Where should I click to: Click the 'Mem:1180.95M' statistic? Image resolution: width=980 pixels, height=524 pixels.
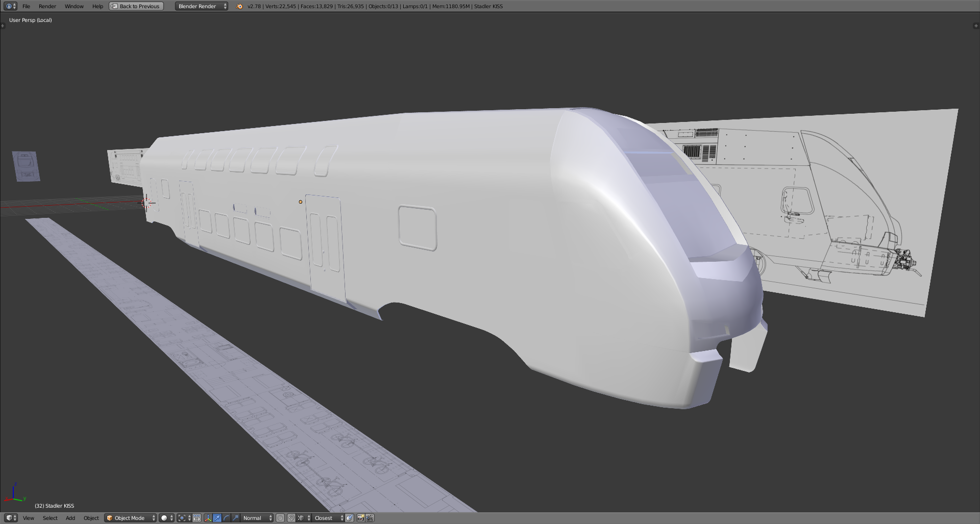(451, 6)
